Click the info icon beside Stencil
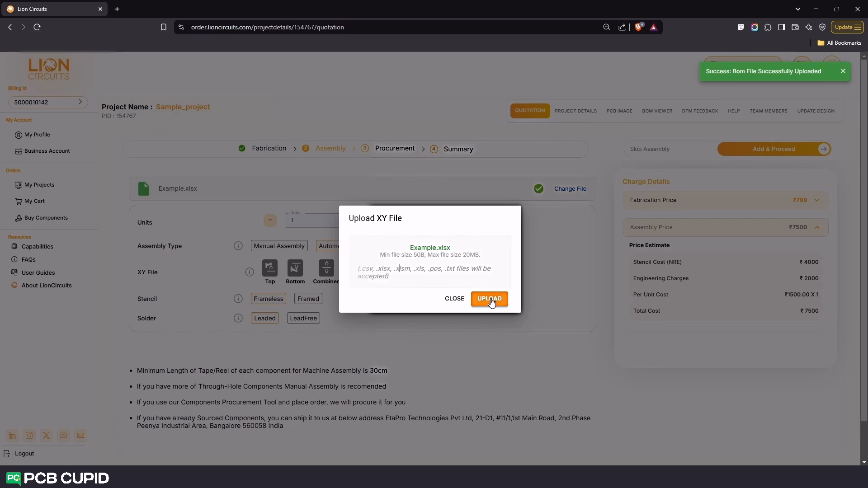The height and width of the screenshot is (488, 868). tap(238, 299)
